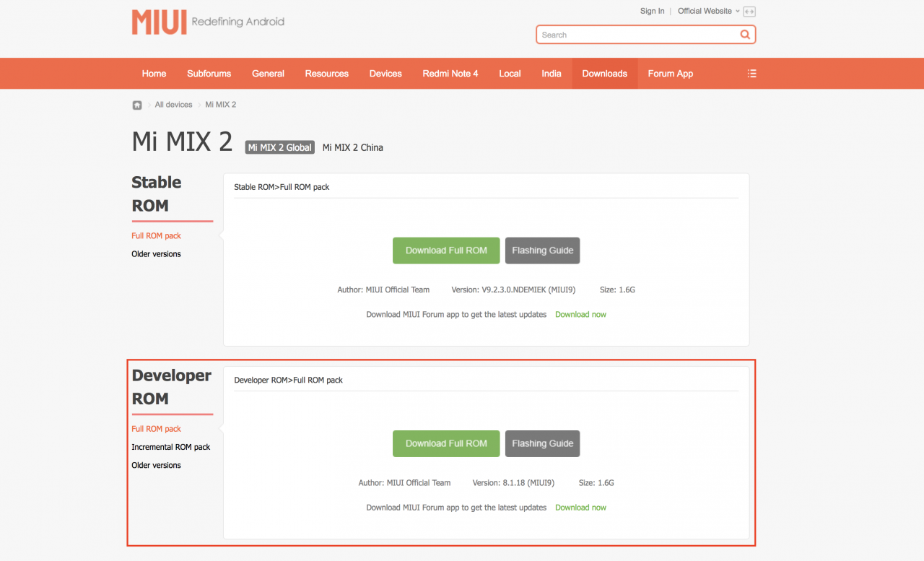Open the list menu icon in navbar

pyautogui.click(x=751, y=74)
